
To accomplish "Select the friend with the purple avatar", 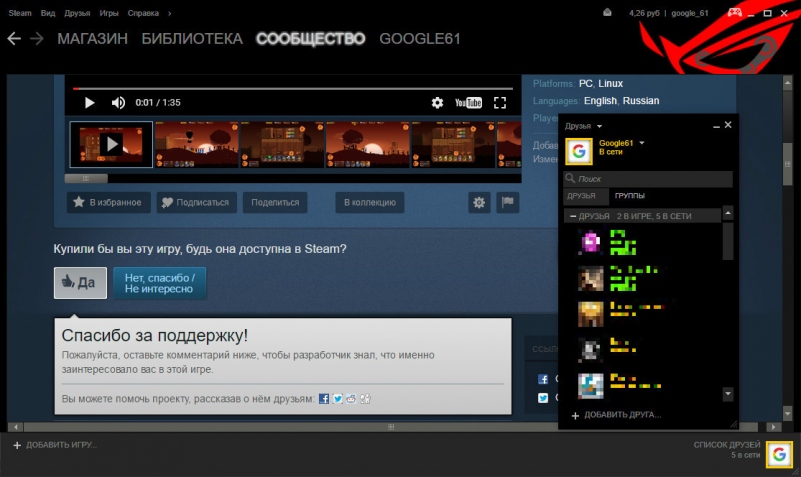I will pos(591,242).
